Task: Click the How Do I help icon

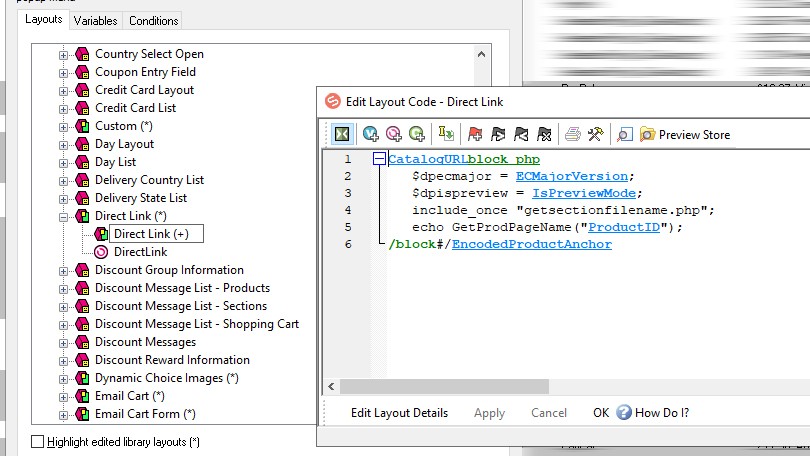Action: tap(624, 412)
